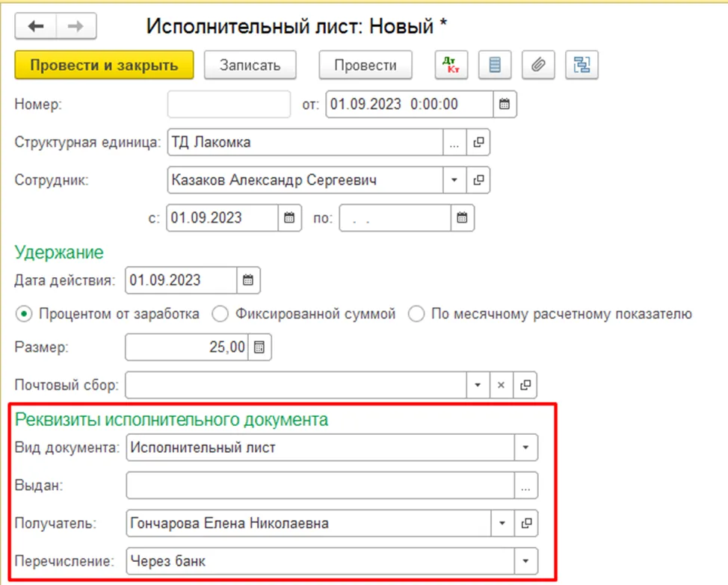Click the Вид документа field Исполнительный лист
Image resolution: width=728 pixels, height=585 pixels.
pos(321,448)
